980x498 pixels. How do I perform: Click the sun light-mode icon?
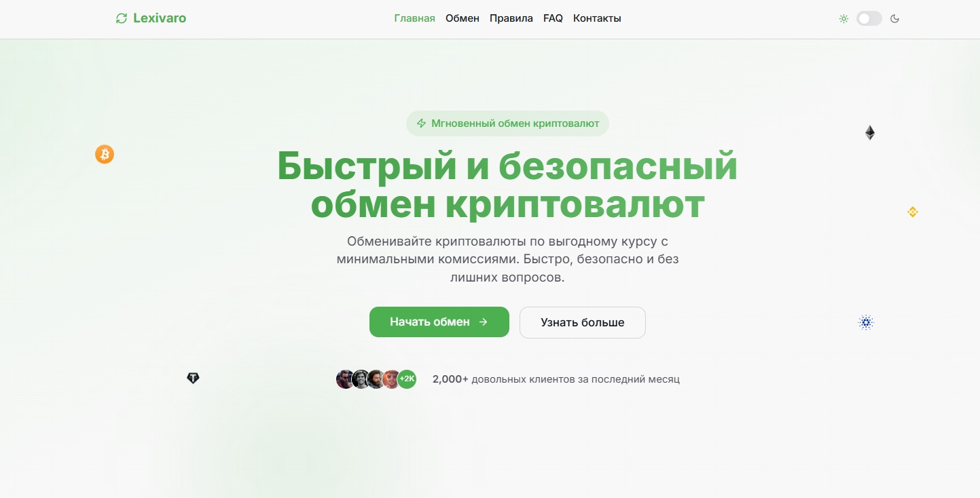click(843, 19)
